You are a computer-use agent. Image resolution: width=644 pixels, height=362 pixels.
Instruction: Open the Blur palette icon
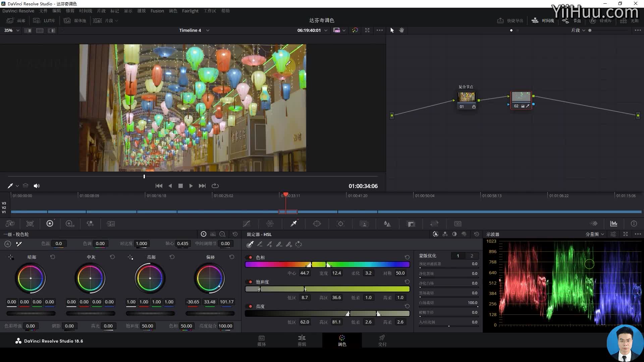[x=387, y=224]
